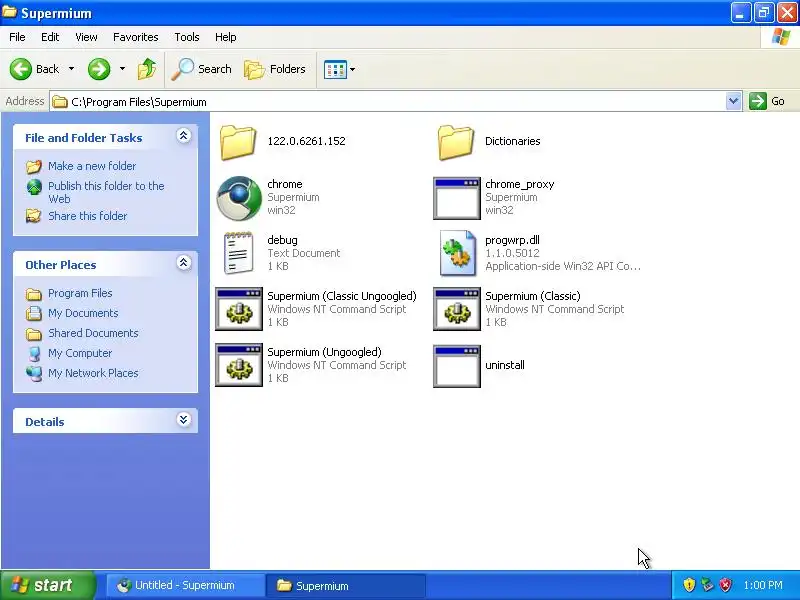Screen dimensions: 800x600
Task: Click the green Forward arrow icon
Action: click(x=99, y=69)
